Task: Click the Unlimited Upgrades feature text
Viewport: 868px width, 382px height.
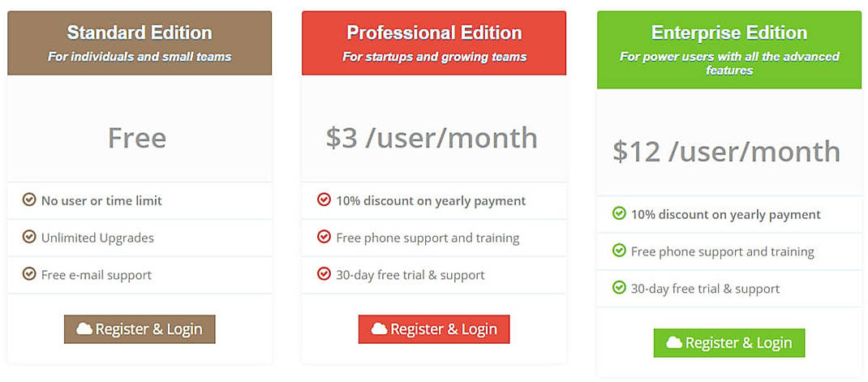Action: pos(97,238)
